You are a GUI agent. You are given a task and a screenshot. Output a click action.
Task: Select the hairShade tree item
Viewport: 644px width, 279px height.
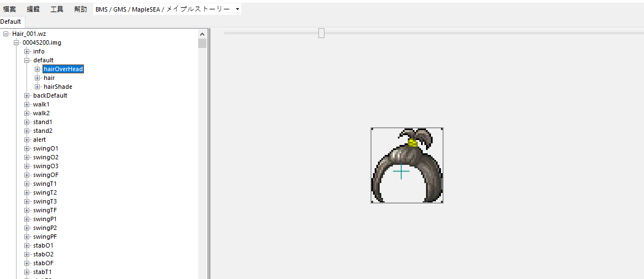pyautogui.click(x=58, y=87)
